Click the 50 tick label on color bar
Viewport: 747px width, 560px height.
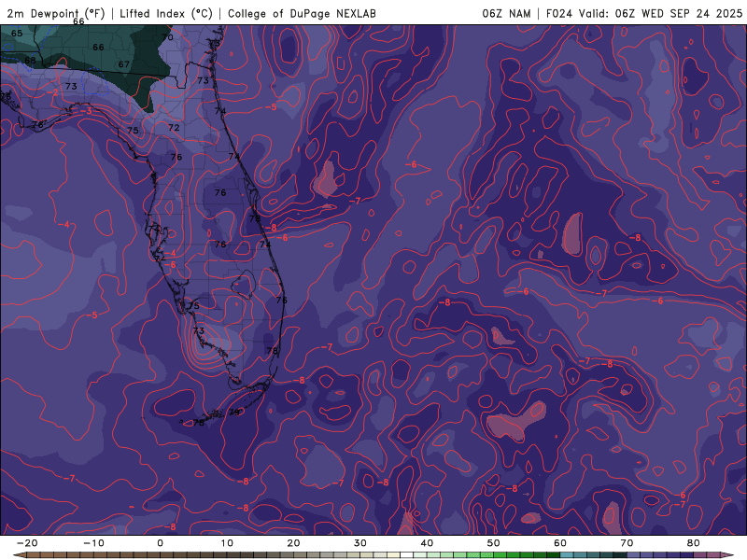point(494,543)
